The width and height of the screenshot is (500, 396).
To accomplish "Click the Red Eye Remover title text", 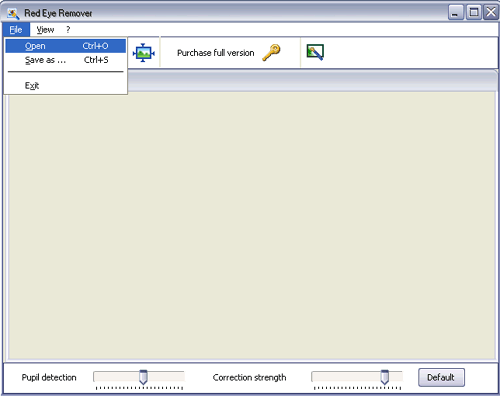I will tap(58, 13).
